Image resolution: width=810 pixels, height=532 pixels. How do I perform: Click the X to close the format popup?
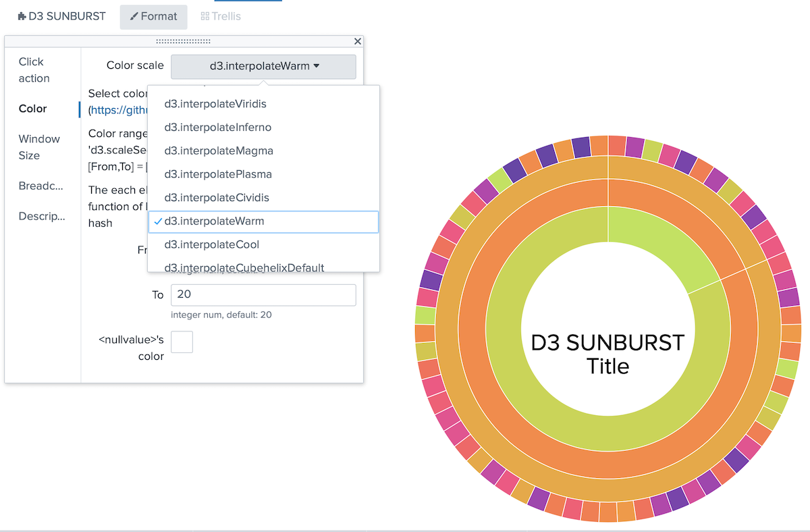357,41
